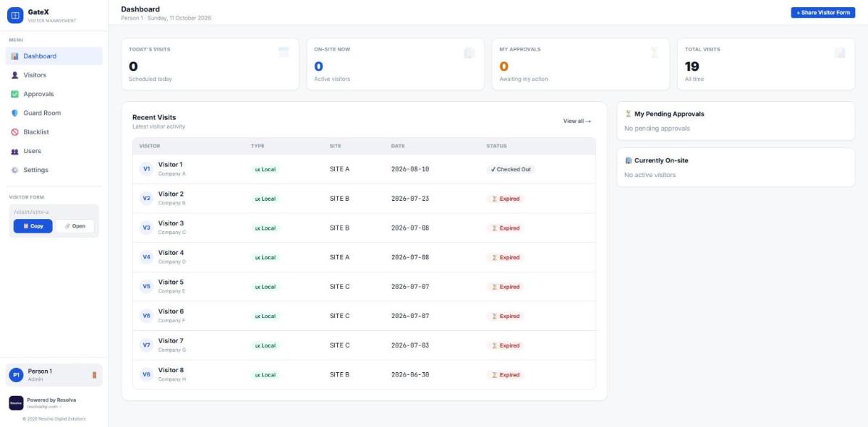868x427 pixels.
Task: Click the date 2026-06-30
Action: click(410, 375)
